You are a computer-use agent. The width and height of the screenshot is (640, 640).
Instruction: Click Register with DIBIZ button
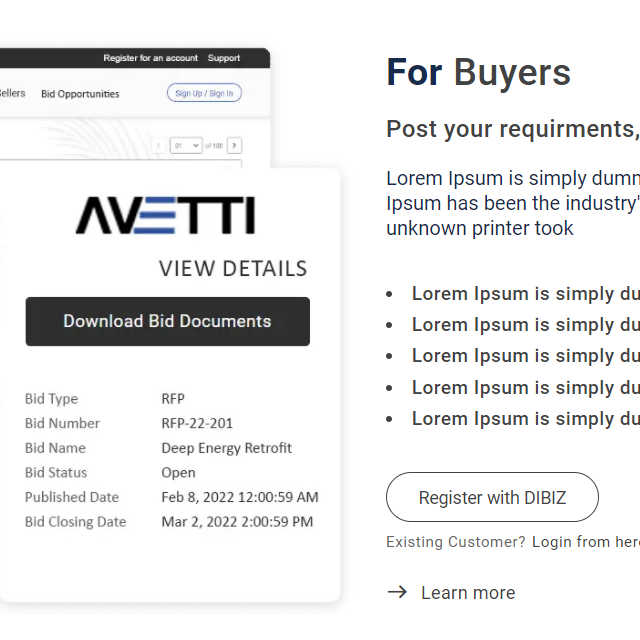pos(492,497)
